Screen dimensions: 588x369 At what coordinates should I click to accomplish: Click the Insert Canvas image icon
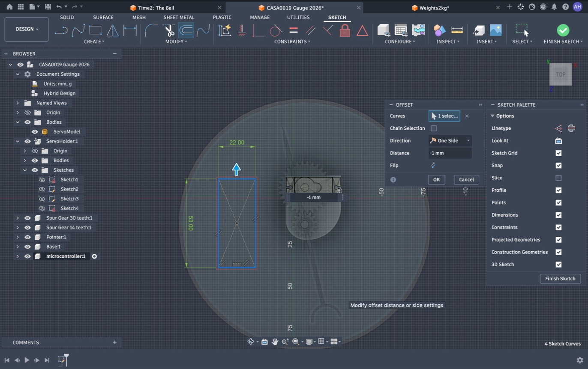point(495,30)
